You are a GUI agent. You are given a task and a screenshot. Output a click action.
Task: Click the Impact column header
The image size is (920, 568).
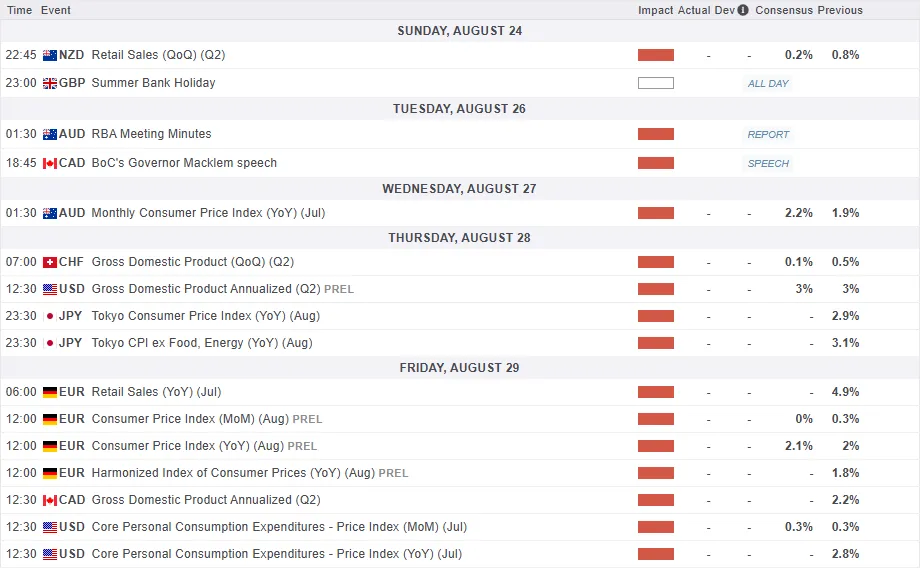655,10
